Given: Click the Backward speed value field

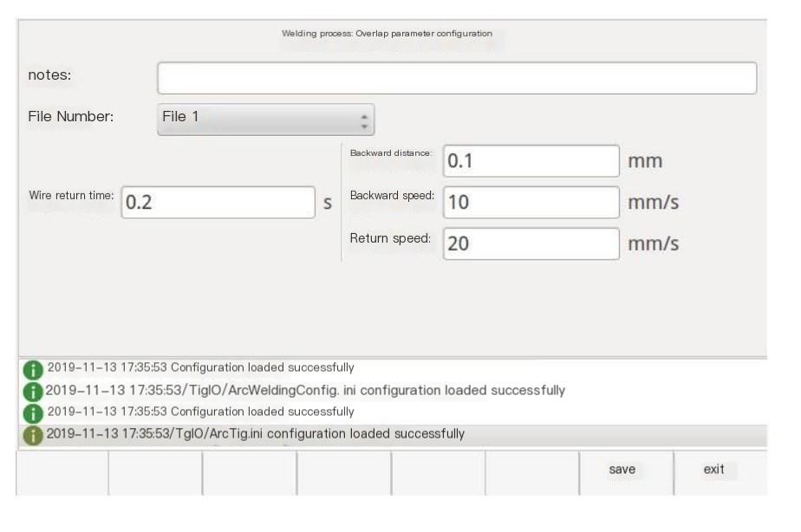Looking at the screenshot, I should point(531,203).
